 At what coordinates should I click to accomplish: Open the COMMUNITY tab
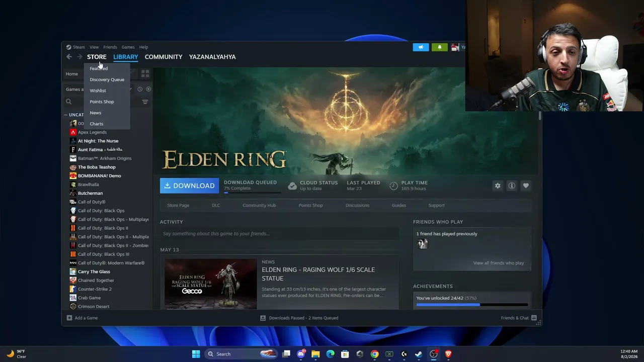pos(164,57)
